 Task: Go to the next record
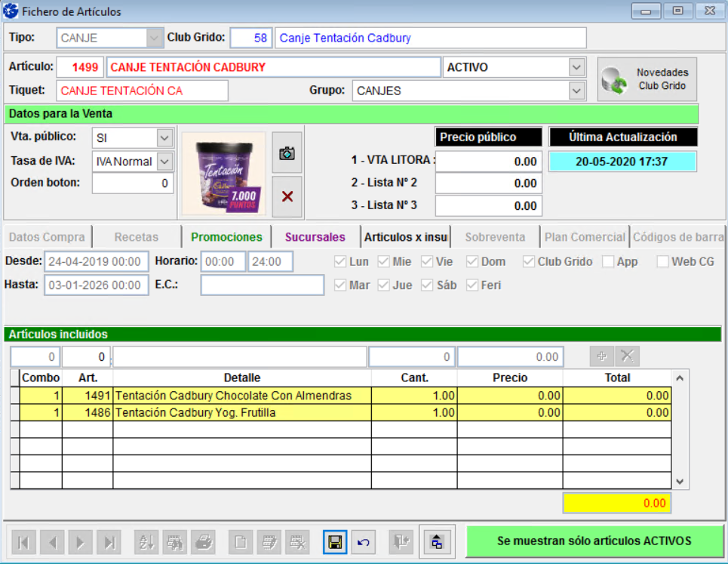[80, 542]
